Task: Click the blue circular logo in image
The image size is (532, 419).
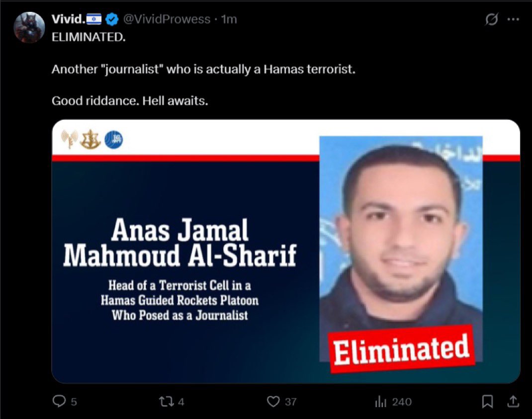Action: (x=114, y=140)
